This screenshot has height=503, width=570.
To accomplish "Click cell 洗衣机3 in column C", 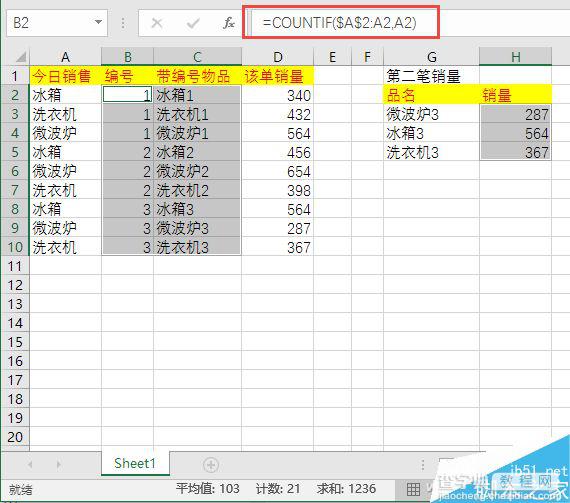I will [x=197, y=247].
